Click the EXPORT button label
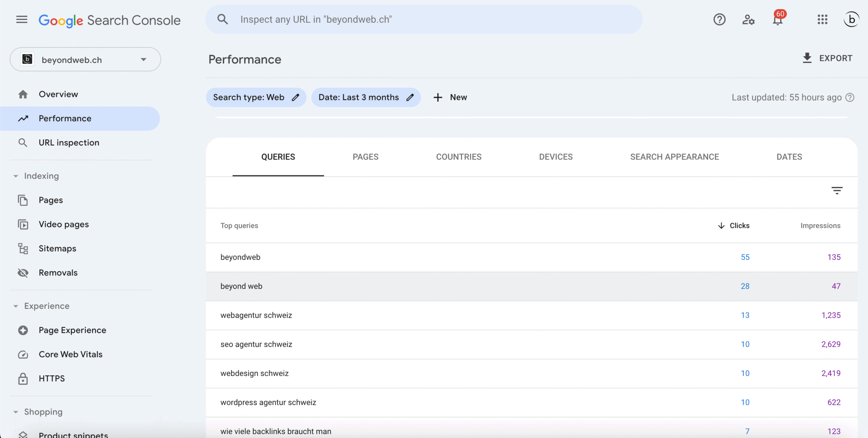This screenshot has width=868, height=438. [x=836, y=58]
